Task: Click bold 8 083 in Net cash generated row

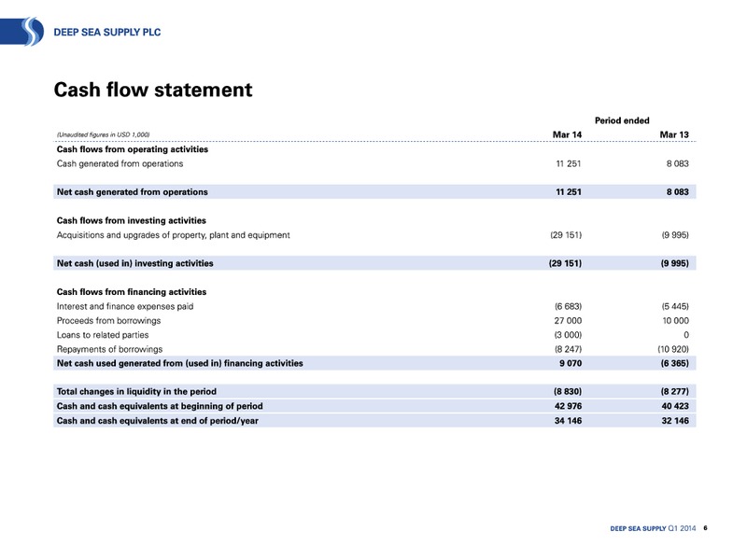Action: pos(678,192)
